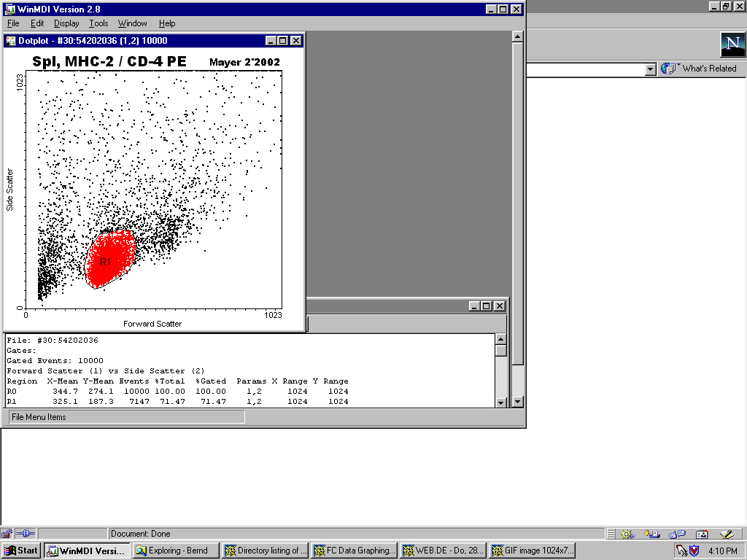Image resolution: width=747 pixels, height=560 pixels.
Task: Open the File menu in WinMDI
Action: coord(13,23)
